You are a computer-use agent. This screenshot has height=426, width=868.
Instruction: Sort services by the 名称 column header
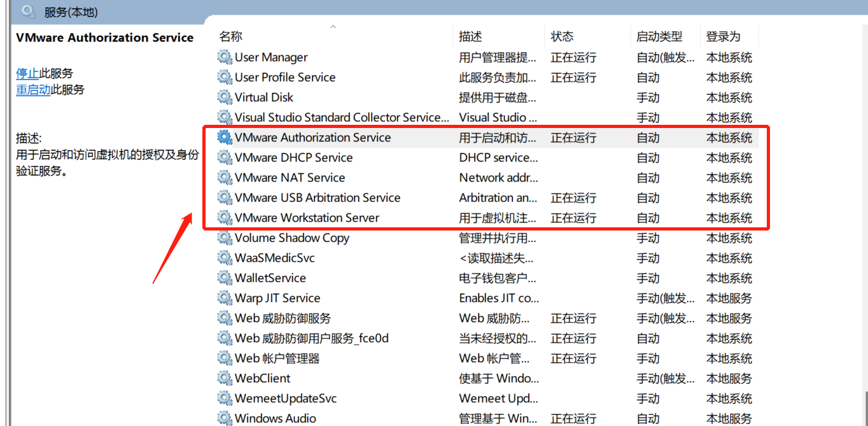tap(231, 36)
